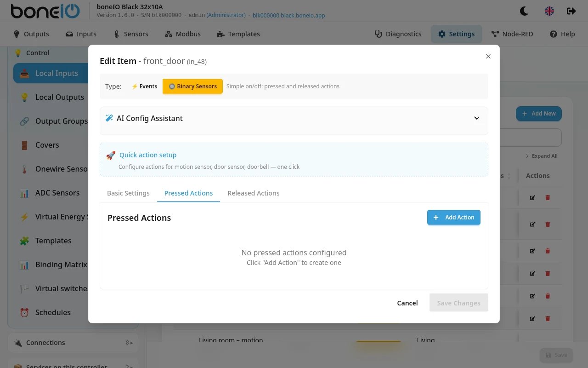This screenshot has width=588, height=368.
Task: Click Expand All in inputs list
Action: [x=542, y=156]
